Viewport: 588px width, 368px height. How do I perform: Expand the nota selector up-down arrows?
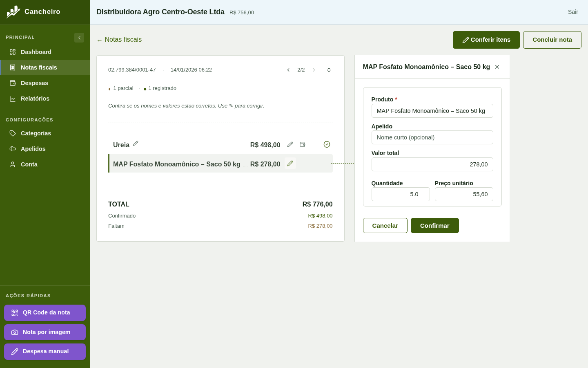click(x=329, y=70)
